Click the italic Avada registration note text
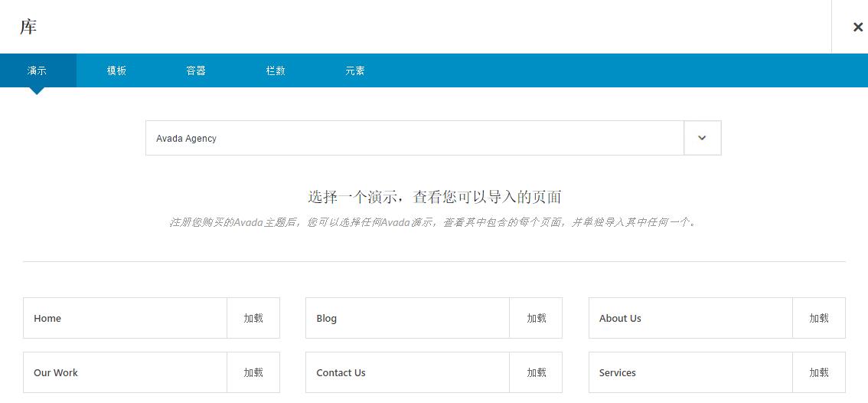Image resolution: width=868 pixels, height=403 pixels. 432,223
